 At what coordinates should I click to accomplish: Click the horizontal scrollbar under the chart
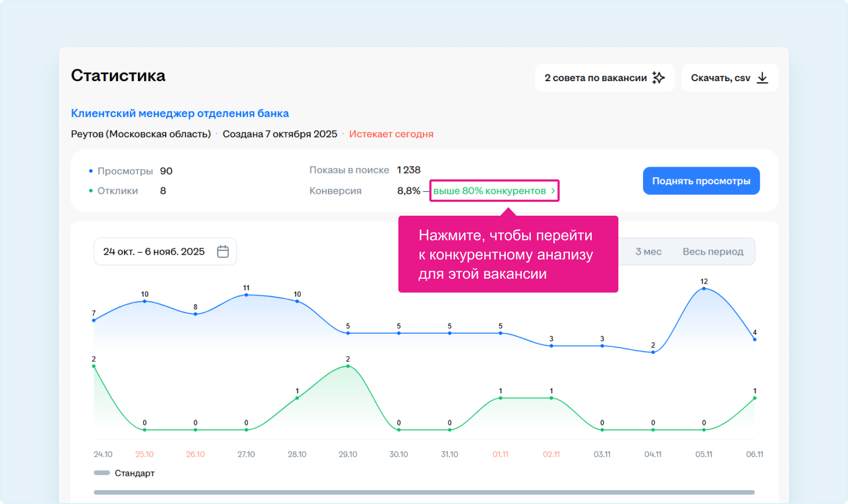click(424, 492)
